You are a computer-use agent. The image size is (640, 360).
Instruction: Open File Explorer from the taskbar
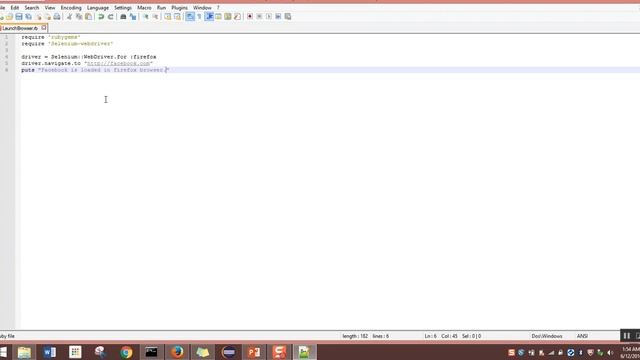click(24, 352)
